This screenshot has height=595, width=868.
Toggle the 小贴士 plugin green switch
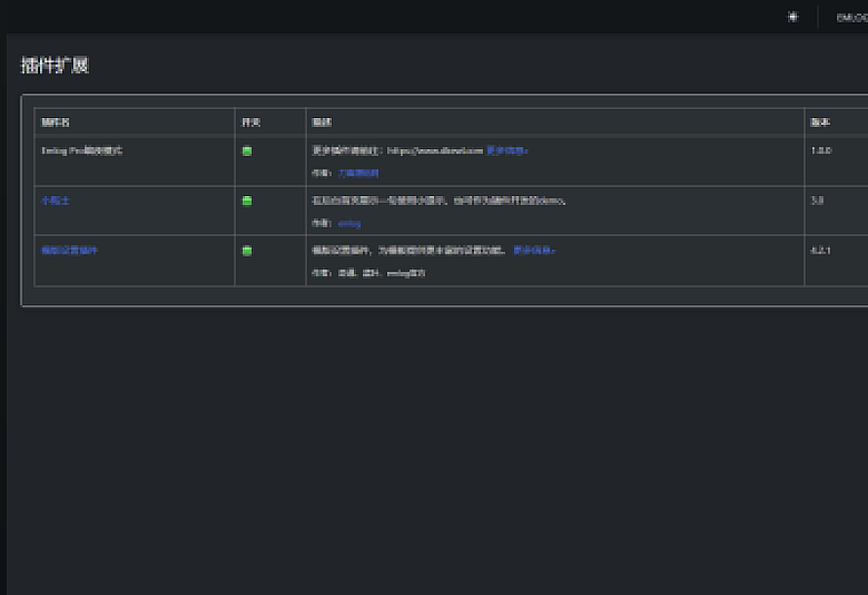(x=247, y=201)
